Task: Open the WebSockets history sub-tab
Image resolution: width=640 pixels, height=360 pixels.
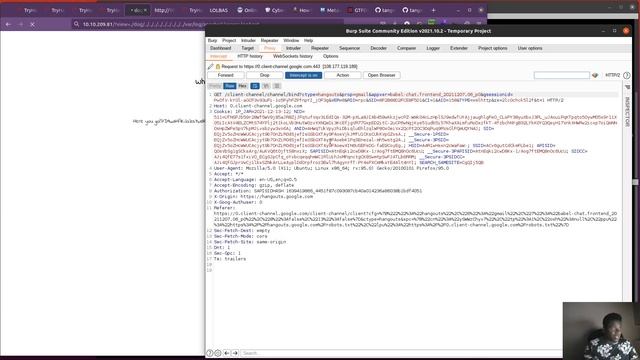Action: click(293, 56)
